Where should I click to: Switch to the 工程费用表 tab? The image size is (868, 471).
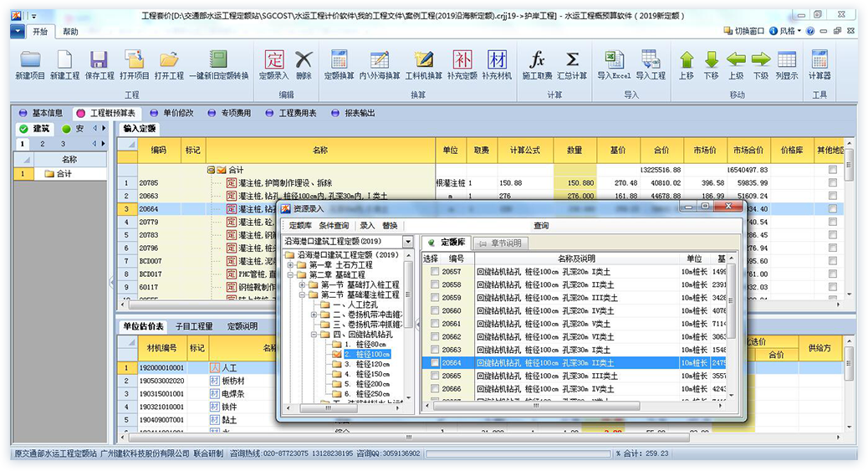pos(291,113)
